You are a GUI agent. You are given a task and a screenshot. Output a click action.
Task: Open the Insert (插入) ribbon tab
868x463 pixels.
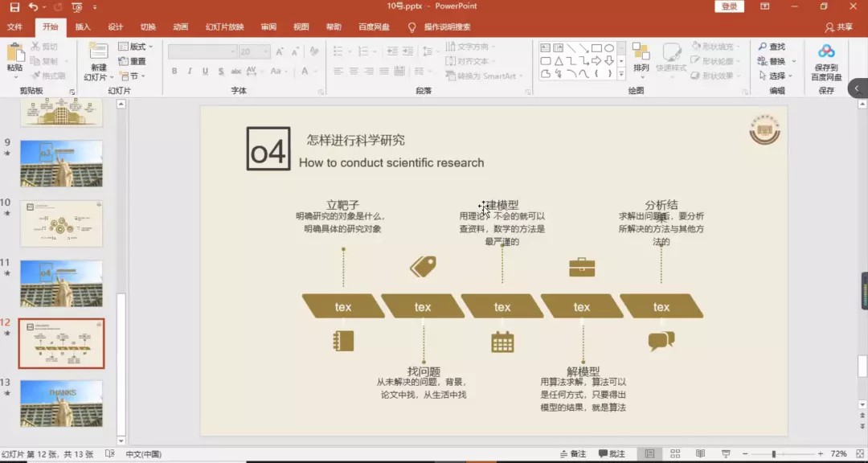[x=83, y=27]
